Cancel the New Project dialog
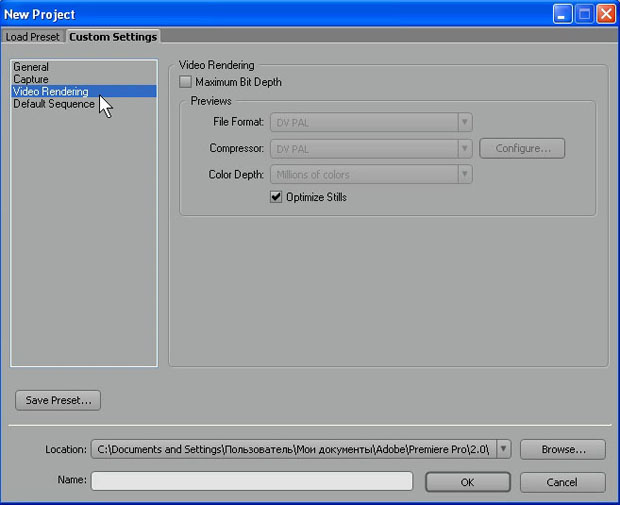 (563, 482)
